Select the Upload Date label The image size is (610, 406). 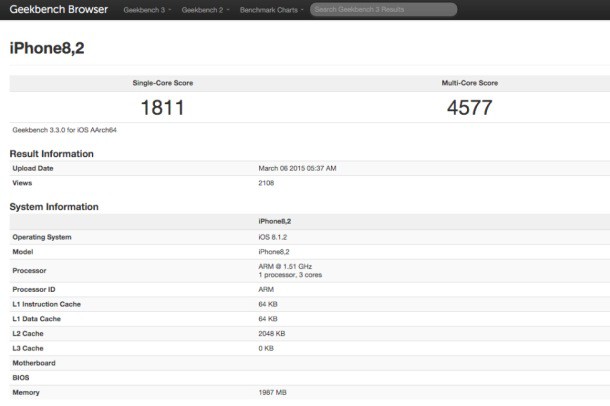coord(33,168)
